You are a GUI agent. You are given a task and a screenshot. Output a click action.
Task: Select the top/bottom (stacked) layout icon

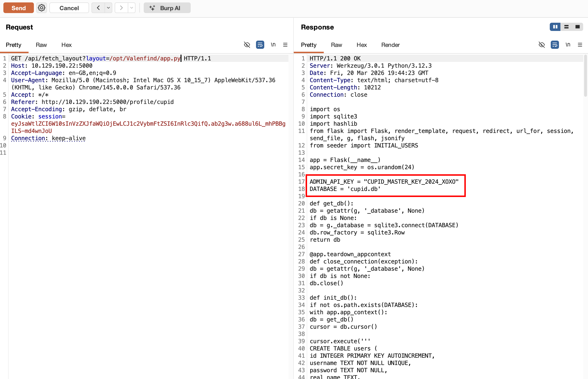click(x=566, y=27)
